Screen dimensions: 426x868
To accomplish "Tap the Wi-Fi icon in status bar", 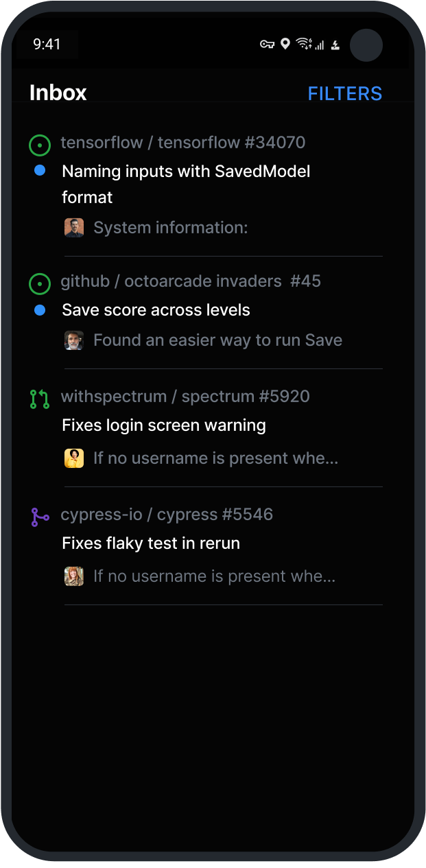I will point(303,45).
